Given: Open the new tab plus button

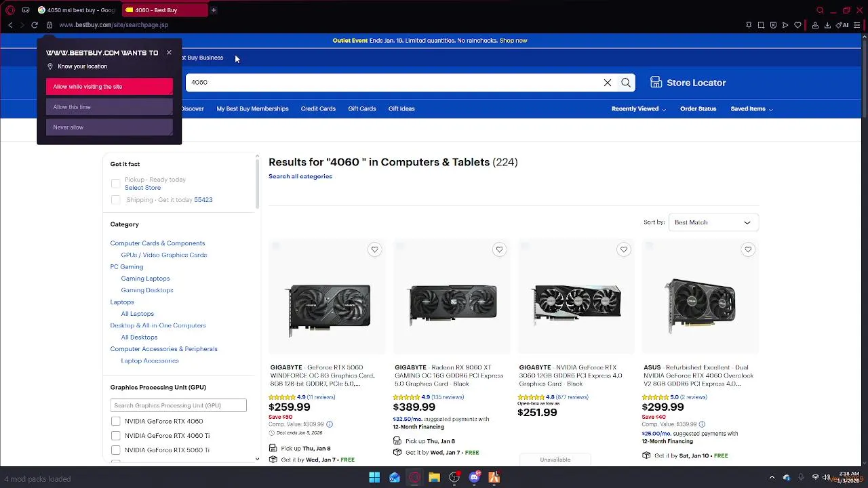Looking at the screenshot, I should point(213,10).
